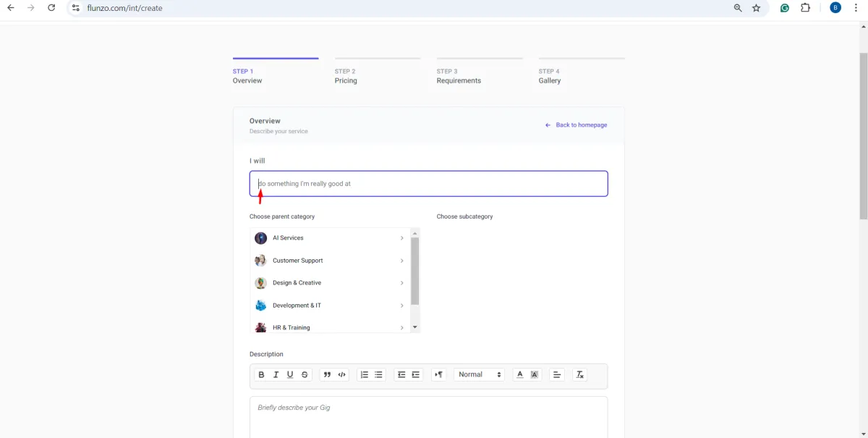
Task: Open the text color picker
Action: pos(519,375)
